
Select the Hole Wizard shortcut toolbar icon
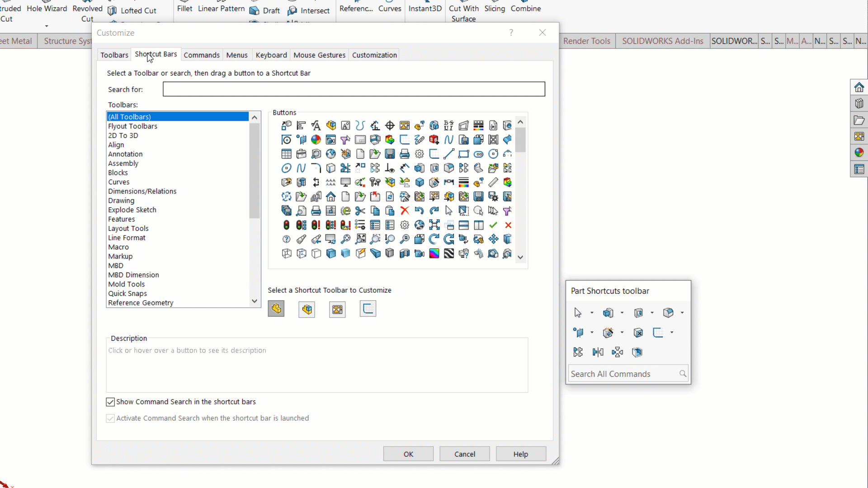click(x=608, y=333)
